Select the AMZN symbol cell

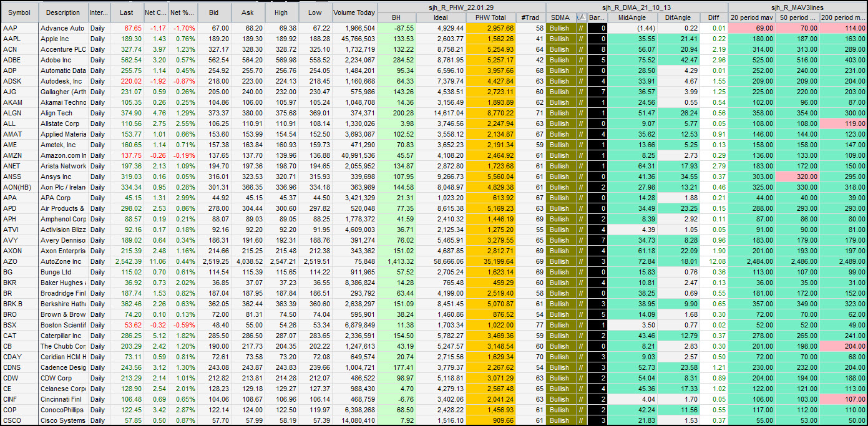[19, 155]
